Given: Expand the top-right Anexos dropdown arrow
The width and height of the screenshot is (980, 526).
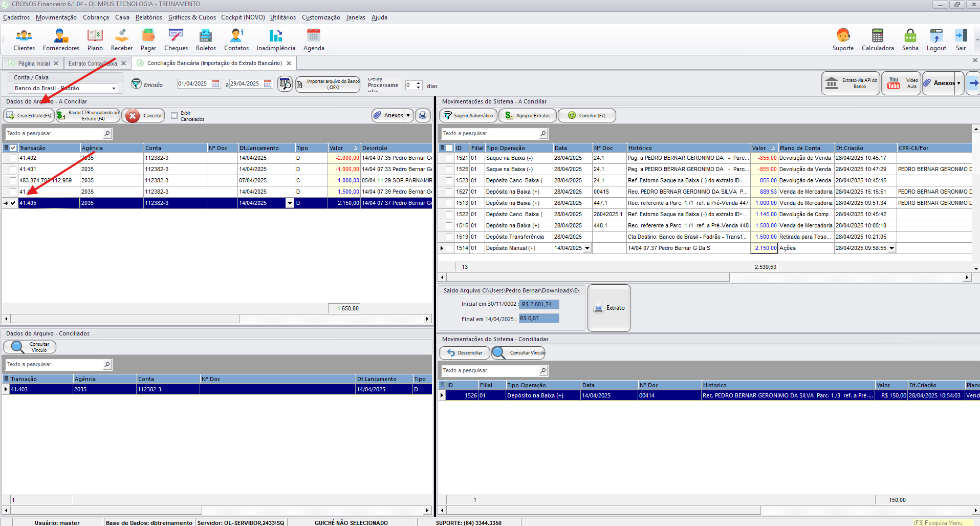Looking at the screenshot, I should point(959,83).
